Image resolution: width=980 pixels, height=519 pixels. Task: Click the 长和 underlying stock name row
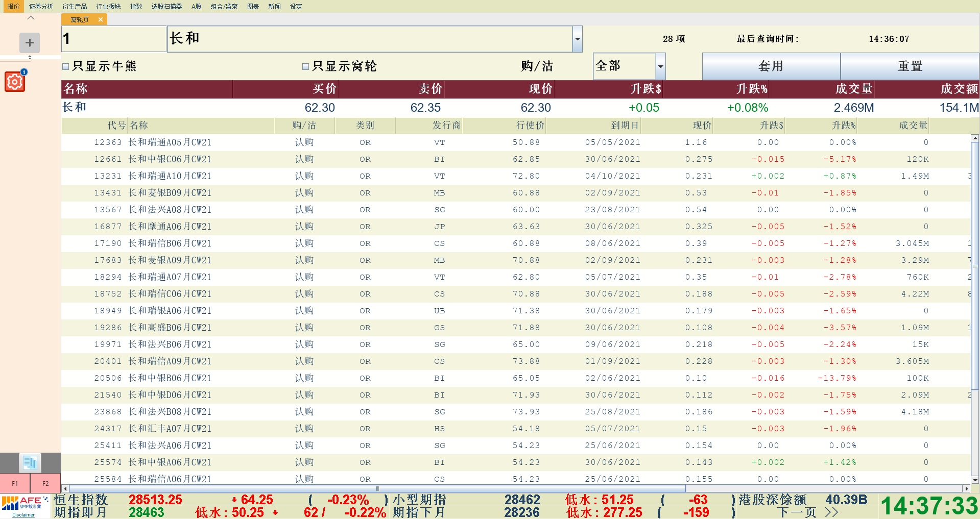520,108
